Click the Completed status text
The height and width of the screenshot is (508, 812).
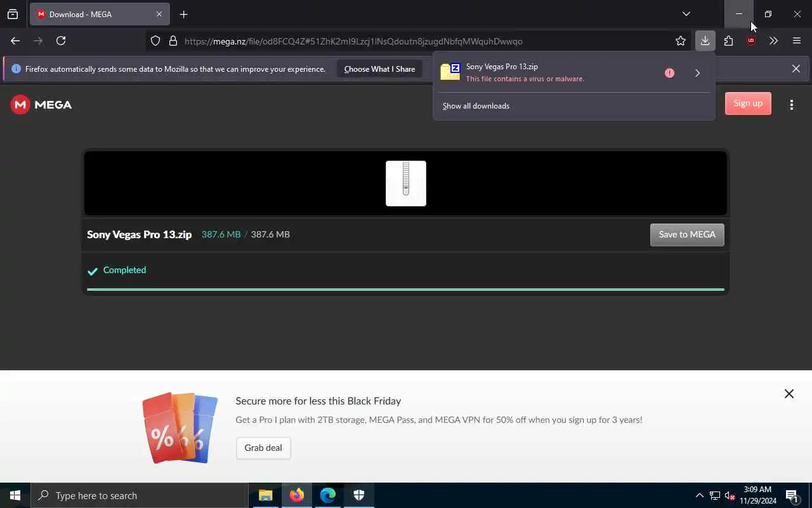pyautogui.click(x=124, y=270)
